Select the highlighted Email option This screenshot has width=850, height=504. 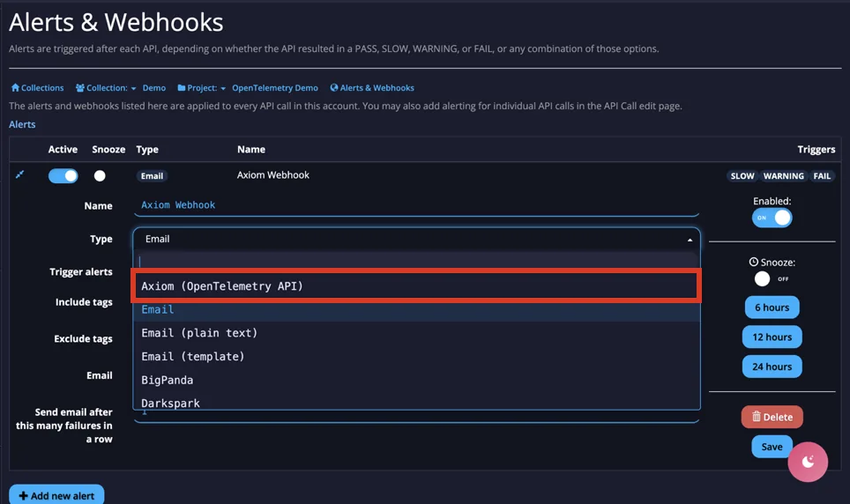pos(416,309)
